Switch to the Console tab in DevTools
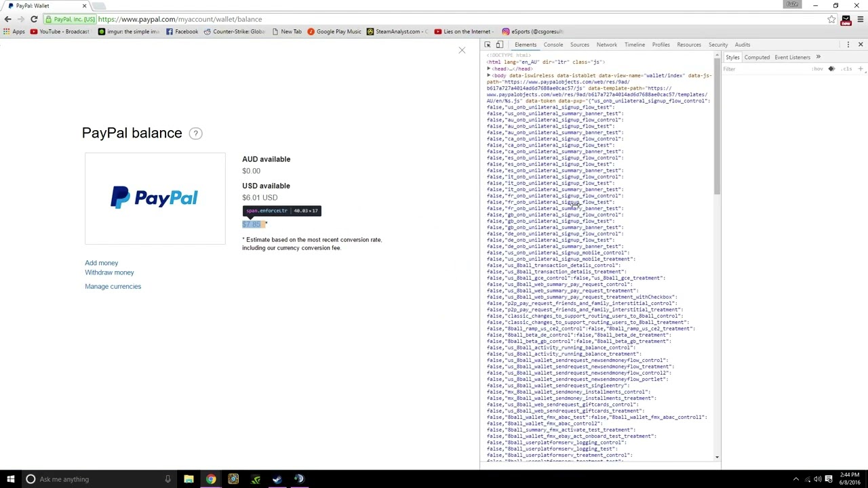This screenshot has height=488, width=868. [553, 45]
